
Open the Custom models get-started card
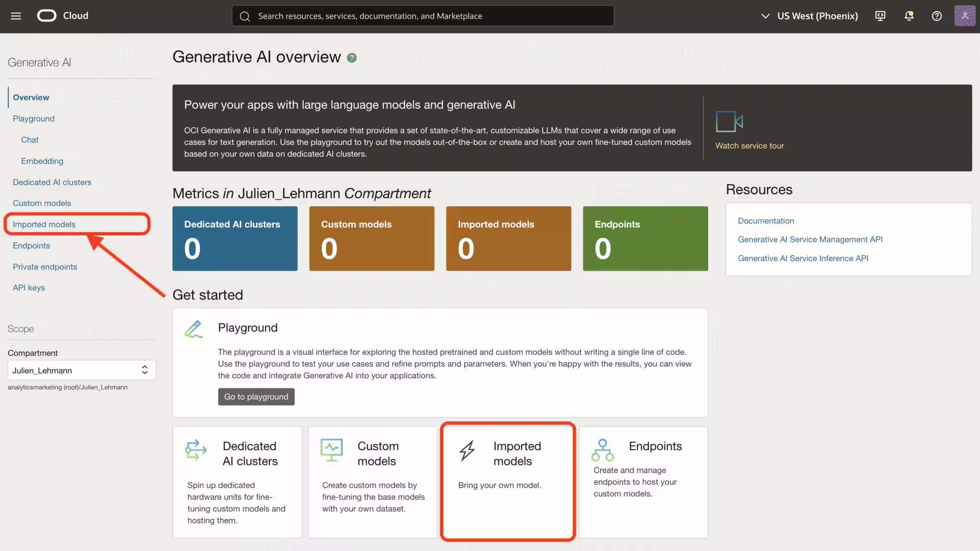[x=372, y=482]
